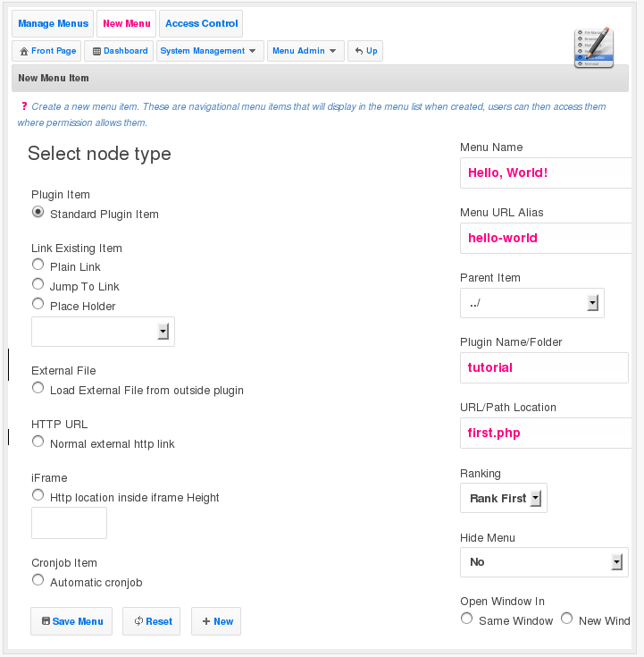
Task: Expand the Ranking dropdown showing Rank First
Action: (x=503, y=498)
